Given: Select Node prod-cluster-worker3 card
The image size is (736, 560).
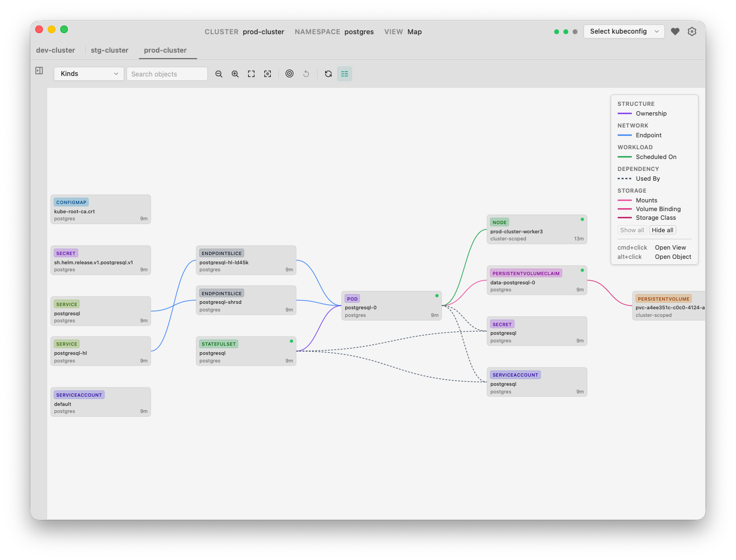Looking at the screenshot, I should click(537, 230).
